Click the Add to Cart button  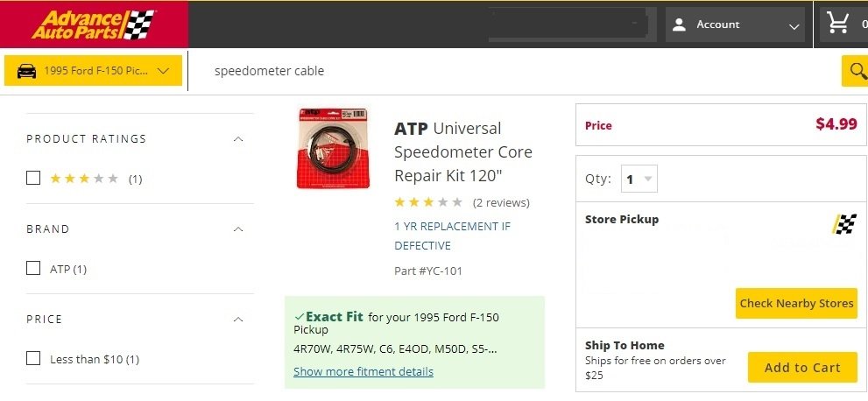pyautogui.click(x=801, y=368)
